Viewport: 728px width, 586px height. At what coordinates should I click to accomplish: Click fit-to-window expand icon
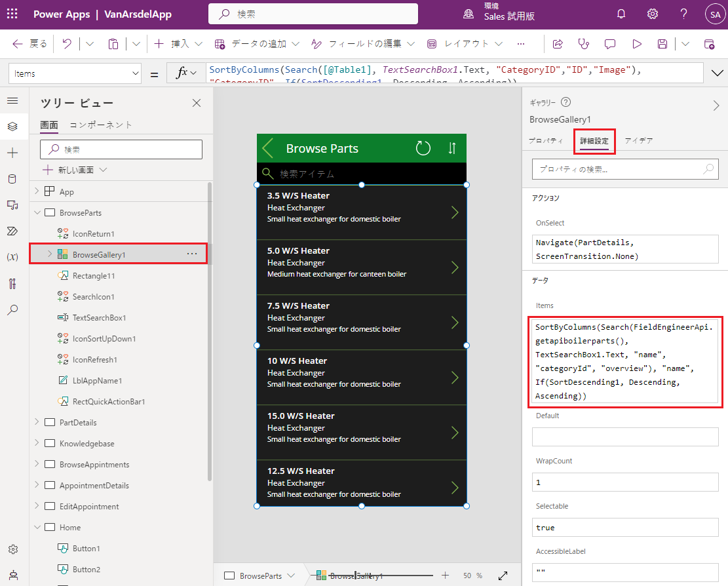(503, 576)
